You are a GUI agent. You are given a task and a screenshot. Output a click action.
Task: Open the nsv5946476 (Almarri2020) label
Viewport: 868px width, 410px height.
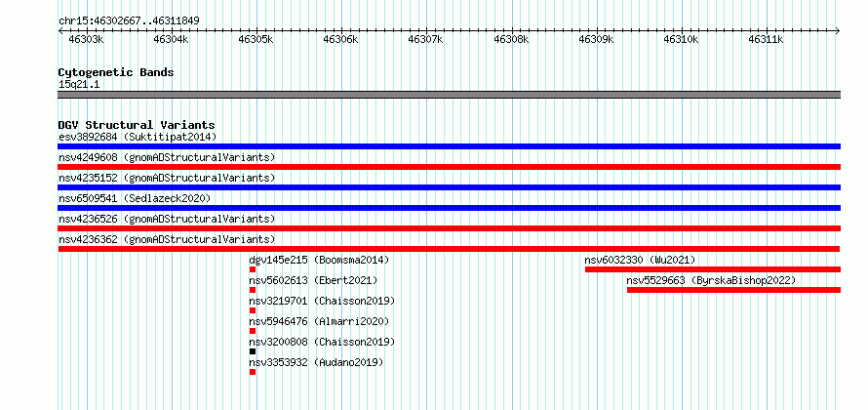coord(320,321)
